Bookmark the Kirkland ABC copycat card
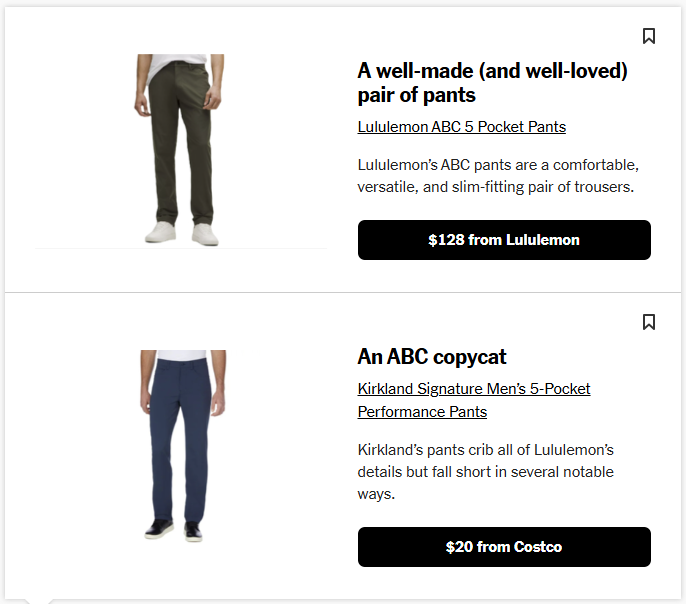Image resolution: width=686 pixels, height=604 pixels. click(x=649, y=322)
